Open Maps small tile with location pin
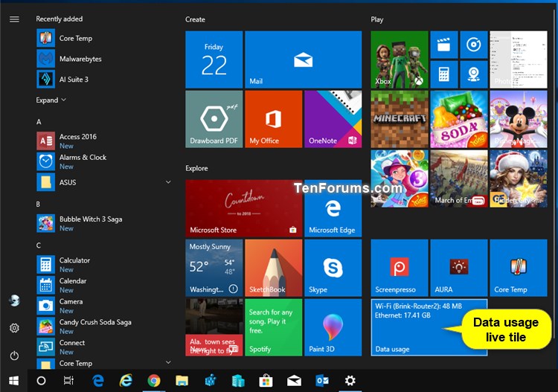This screenshot has width=558, height=392. (x=474, y=74)
